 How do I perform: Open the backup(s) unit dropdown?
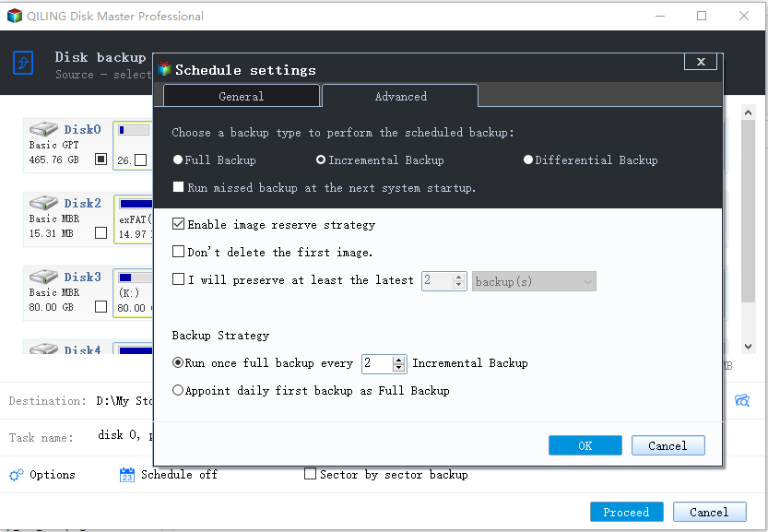[534, 281]
